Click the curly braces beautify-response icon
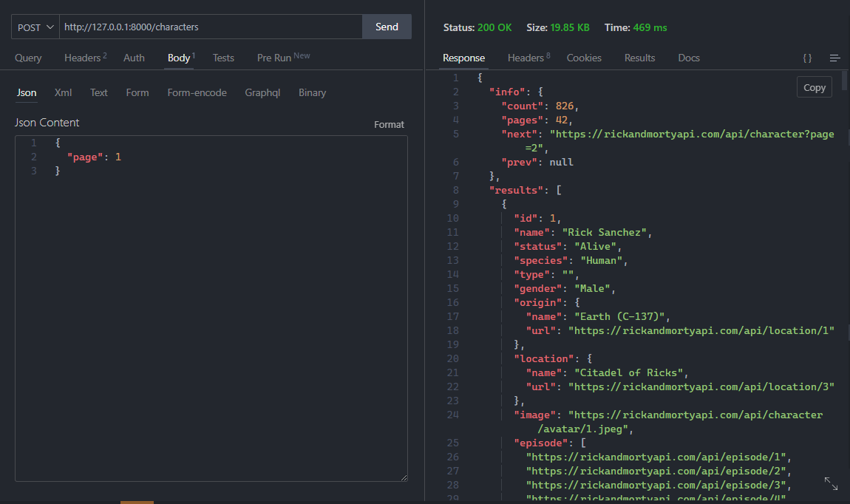850x504 pixels. (x=807, y=58)
